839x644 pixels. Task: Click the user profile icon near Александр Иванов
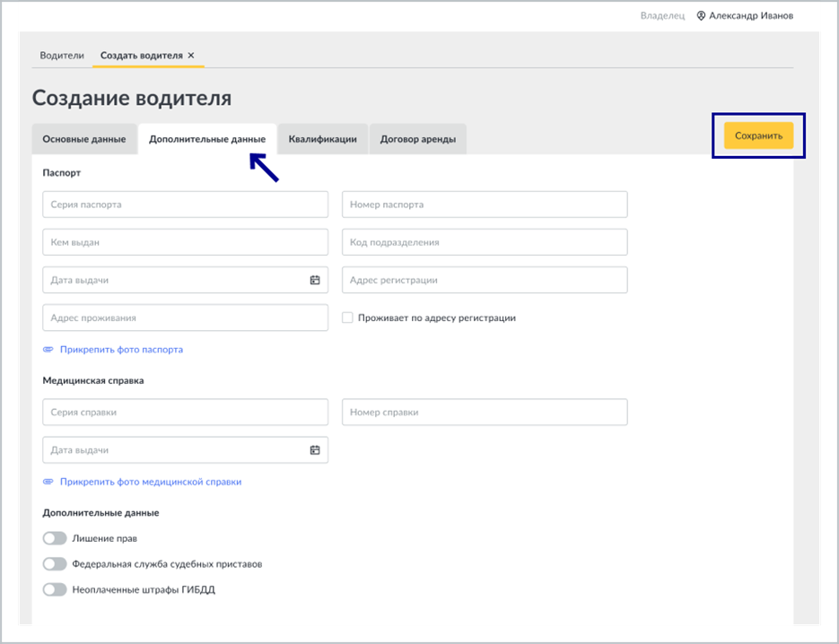pyautogui.click(x=701, y=16)
